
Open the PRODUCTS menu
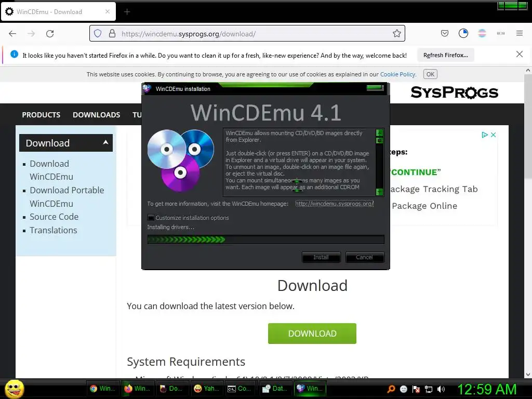pyautogui.click(x=41, y=115)
